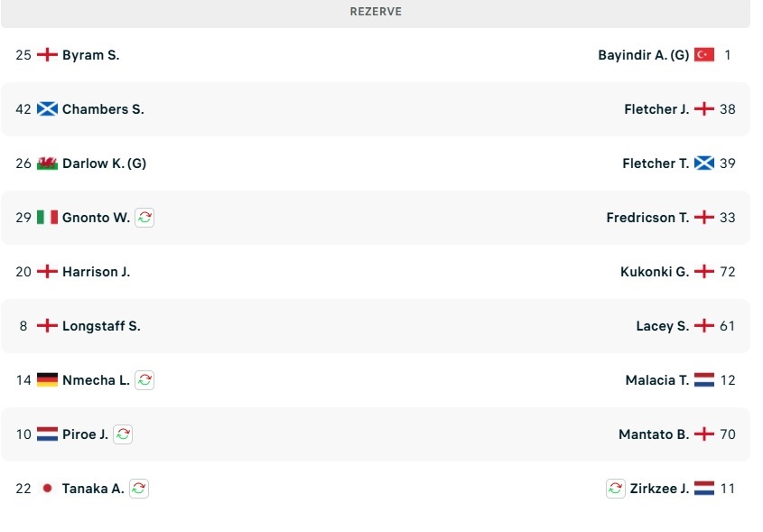Image resolution: width=763 pixels, height=532 pixels.
Task: Open Fredricson T. player profile
Action: [x=647, y=218]
